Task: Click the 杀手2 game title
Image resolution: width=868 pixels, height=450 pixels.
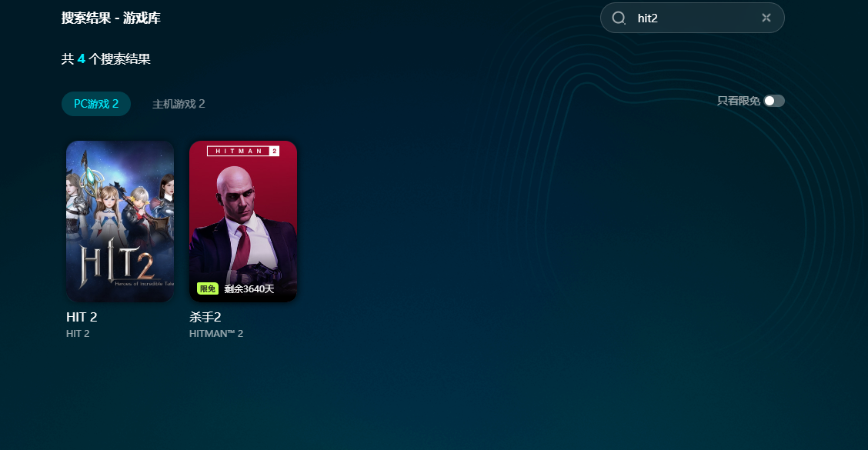Action: click(x=205, y=317)
